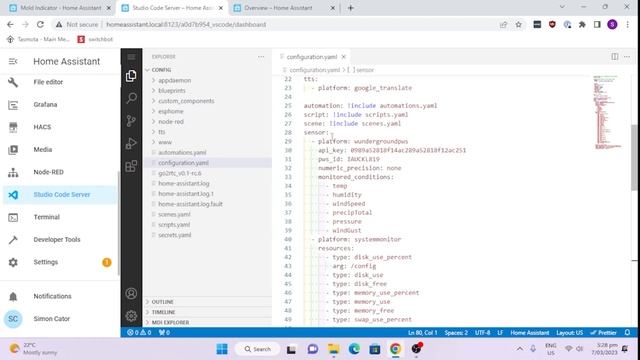
Task: Open Explorer views and more actions ellipsis
Action: point(261,57)
